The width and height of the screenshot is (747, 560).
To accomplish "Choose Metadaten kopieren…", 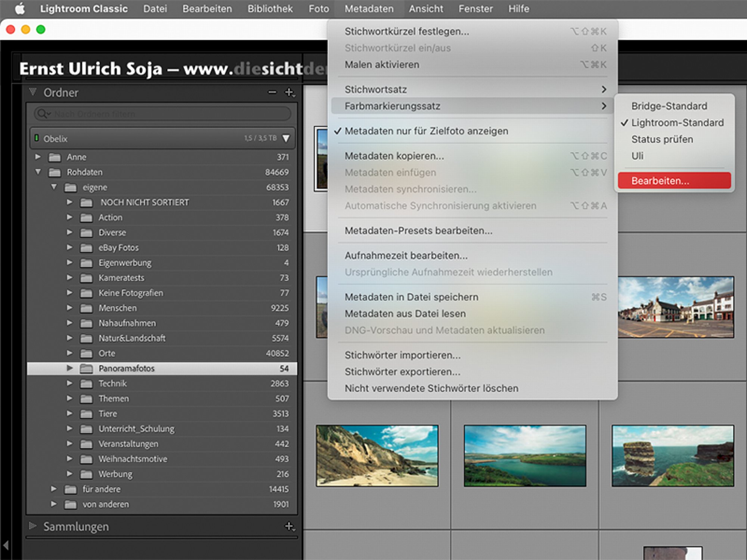I will 472,156.
